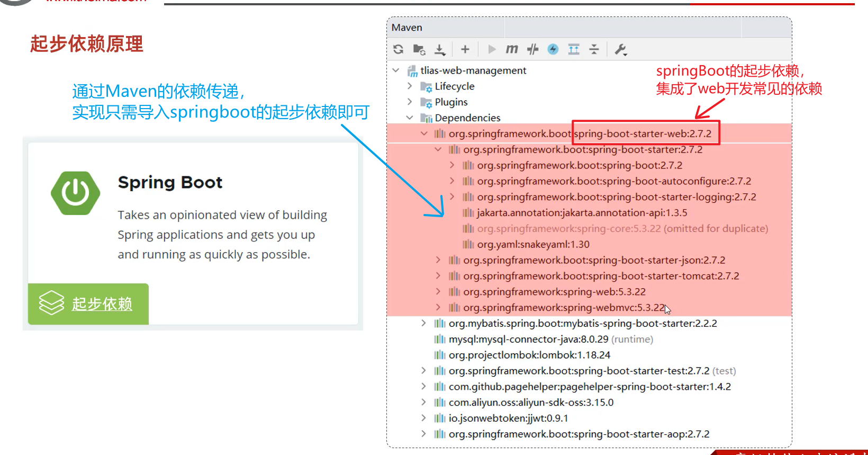Click the Execute Maven Goal 'm' icon

point(511,49)
